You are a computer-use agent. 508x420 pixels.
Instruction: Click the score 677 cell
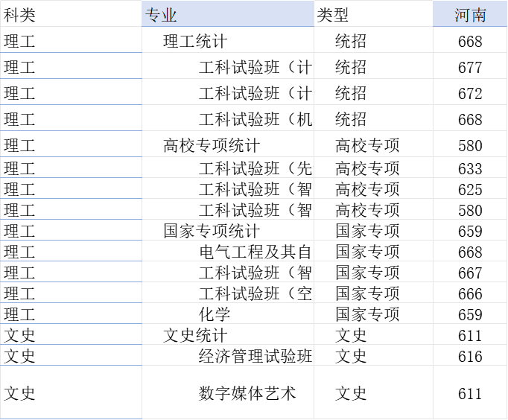[x=470, y=68]
